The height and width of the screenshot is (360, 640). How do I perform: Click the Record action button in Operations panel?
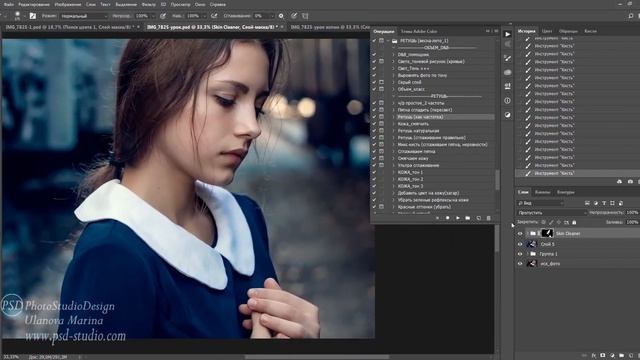[447, 218]
